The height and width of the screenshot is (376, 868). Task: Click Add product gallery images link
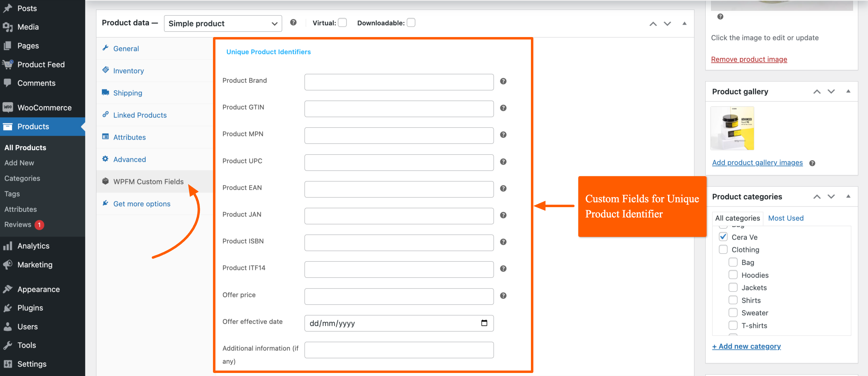[x=757, y=162]
